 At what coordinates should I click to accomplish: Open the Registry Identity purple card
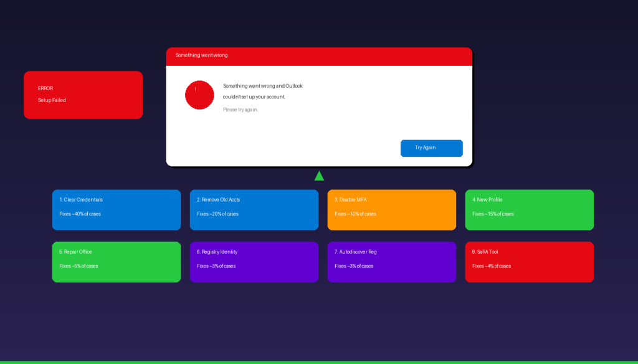(254, 262)
